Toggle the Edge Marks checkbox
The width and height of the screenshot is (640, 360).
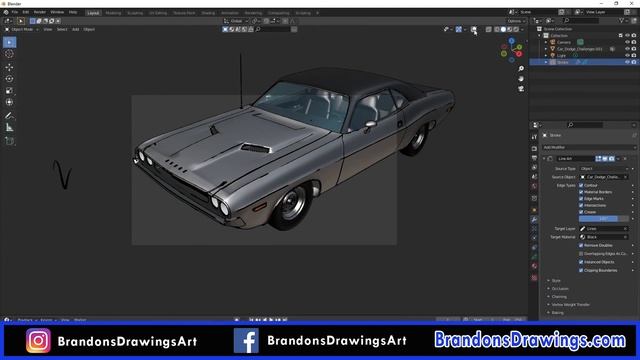tap(581, 199)
